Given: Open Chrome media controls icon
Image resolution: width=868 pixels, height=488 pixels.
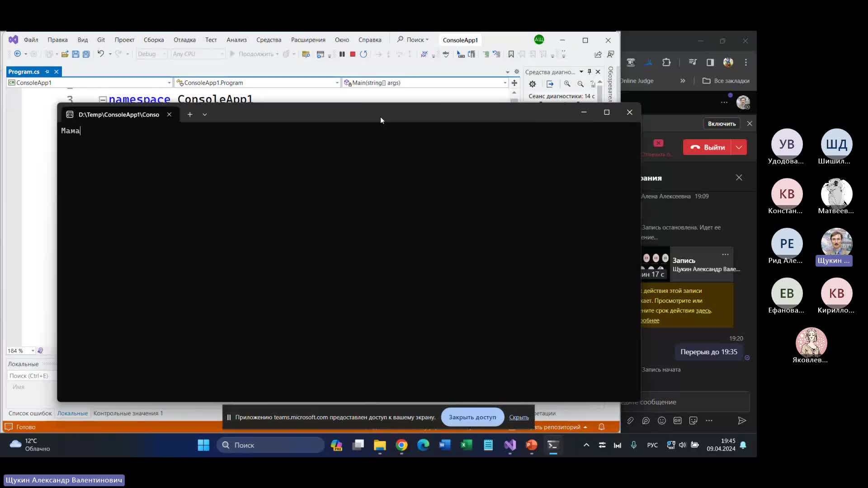Looking at the screenshot, I should (x=692, y=62).
